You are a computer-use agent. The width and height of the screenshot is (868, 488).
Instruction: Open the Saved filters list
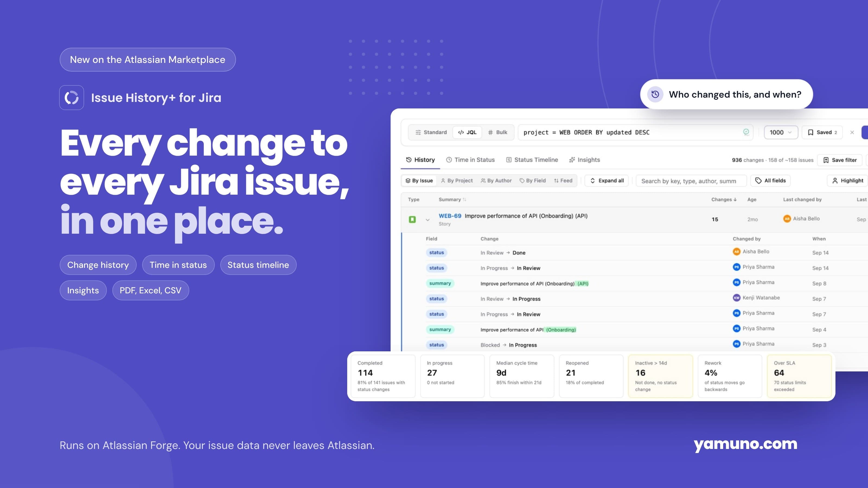click(822, 132)
